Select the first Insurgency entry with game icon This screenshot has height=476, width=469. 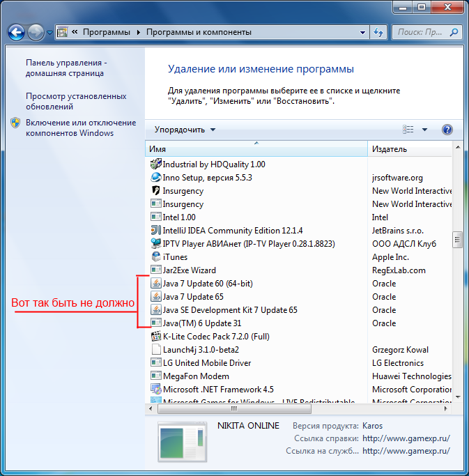(155, 191)
